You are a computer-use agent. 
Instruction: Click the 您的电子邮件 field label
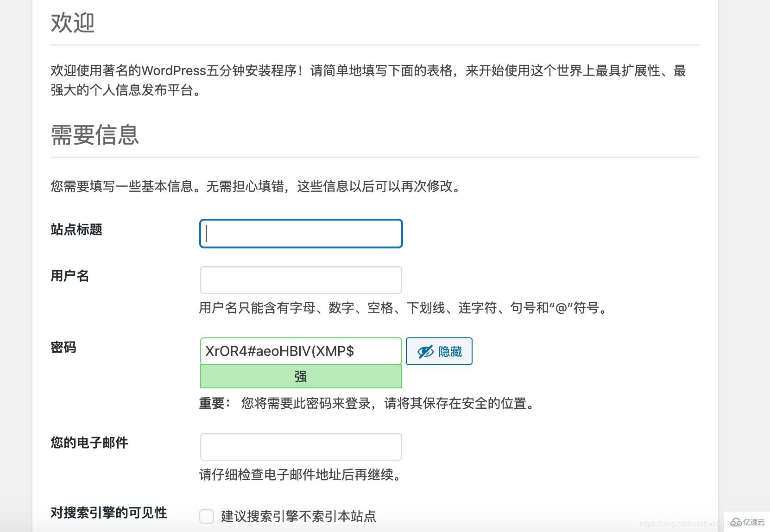(89, 443)
